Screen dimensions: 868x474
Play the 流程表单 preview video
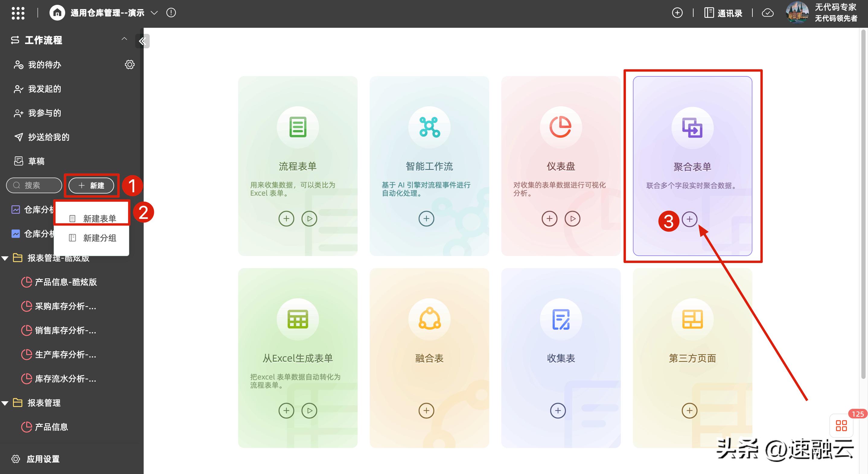(x=309, y=219)
